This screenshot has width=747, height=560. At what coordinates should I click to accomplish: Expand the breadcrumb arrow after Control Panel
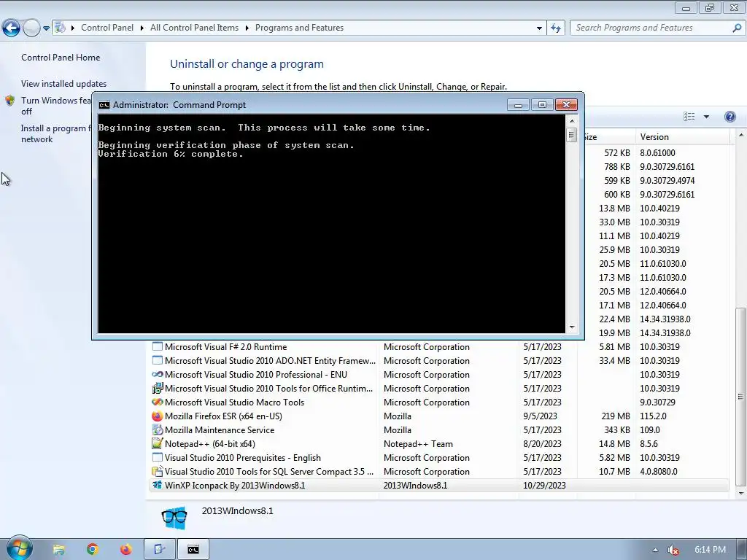(142, 28)
